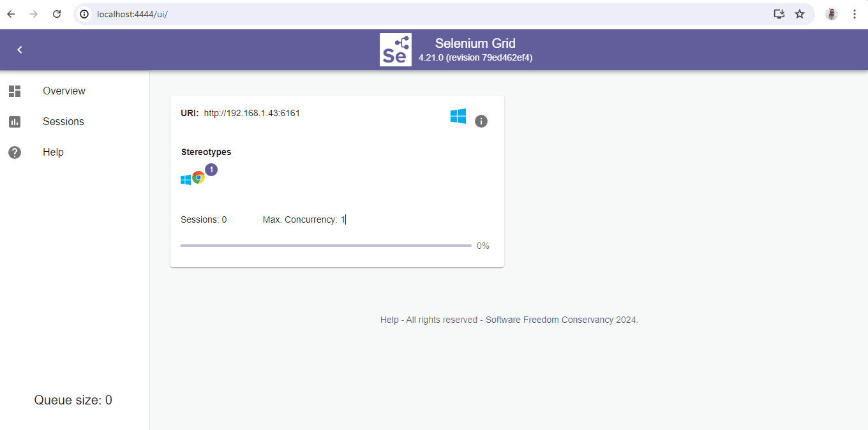Collapse the sidebar with the chevron arrow

click(20, 50)
